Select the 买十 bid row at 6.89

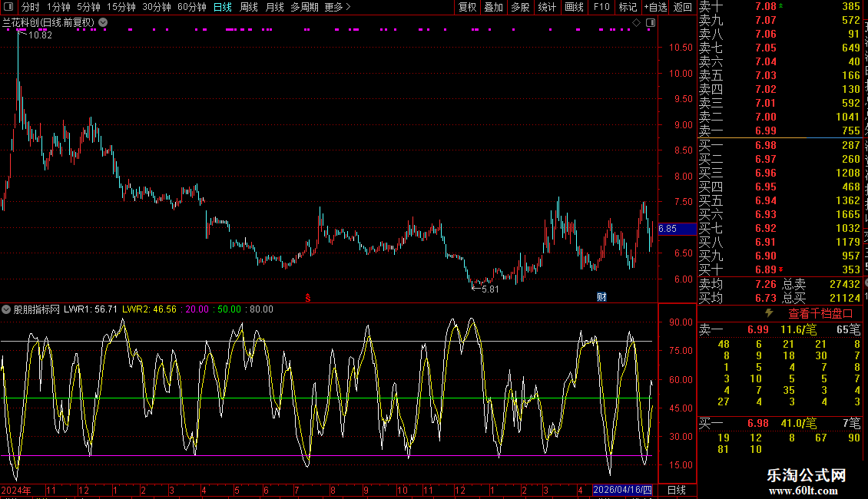780,269
